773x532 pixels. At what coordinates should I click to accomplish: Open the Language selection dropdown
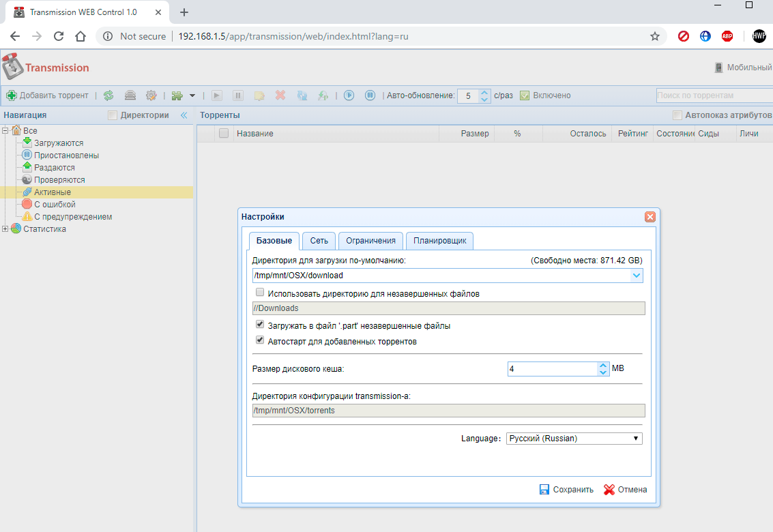pyautogui.click(x=574, y=439)
